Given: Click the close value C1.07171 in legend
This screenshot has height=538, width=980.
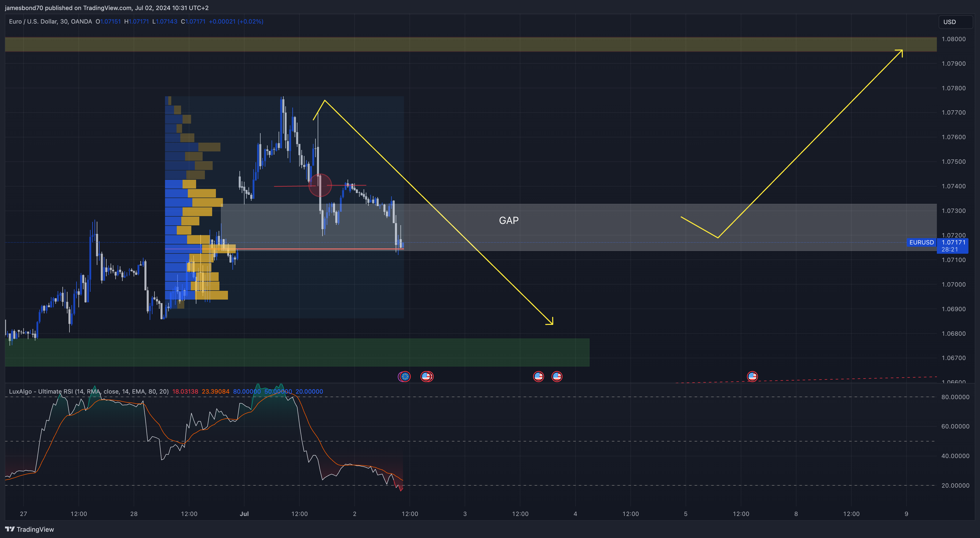Looking at the screenshot, I should [193, 22].
